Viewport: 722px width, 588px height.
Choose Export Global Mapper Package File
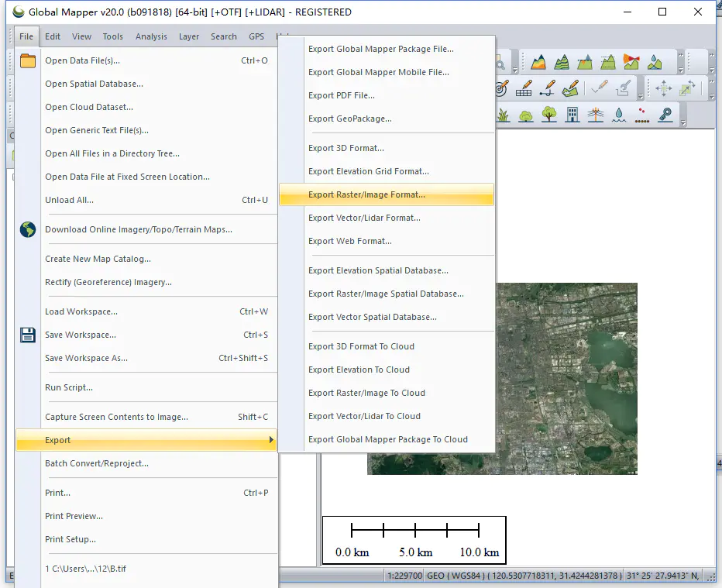click(387, 49)
